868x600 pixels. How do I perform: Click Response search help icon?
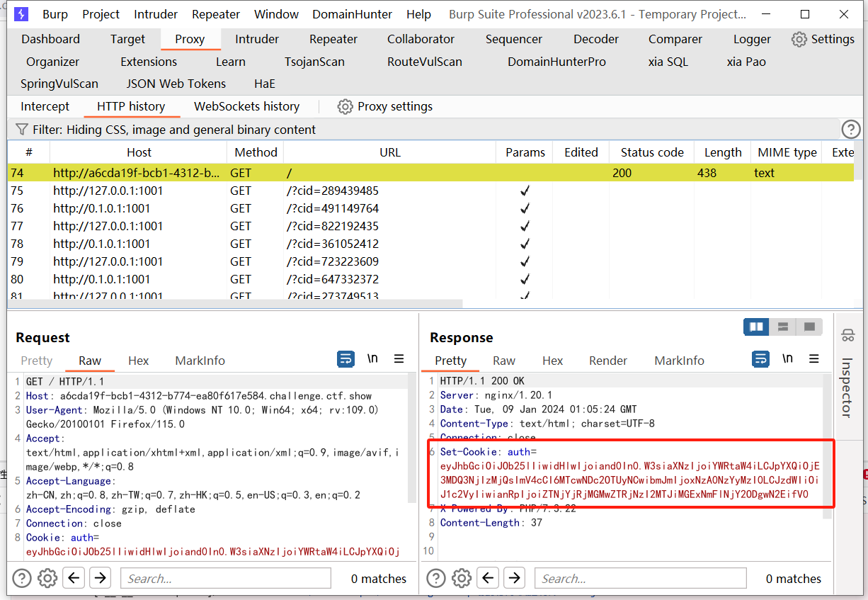pyautogui.click(x=437, y=579)
